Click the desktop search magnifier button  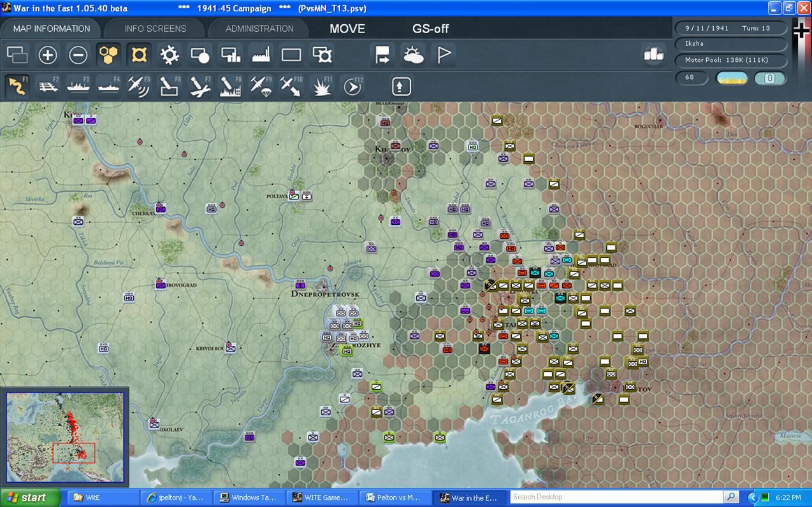click(731, 497)
